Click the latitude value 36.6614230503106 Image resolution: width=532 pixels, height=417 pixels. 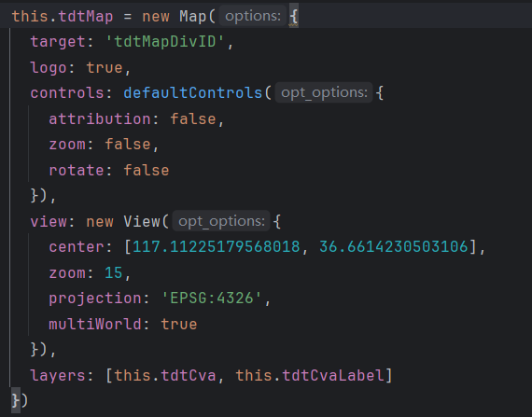394,247
